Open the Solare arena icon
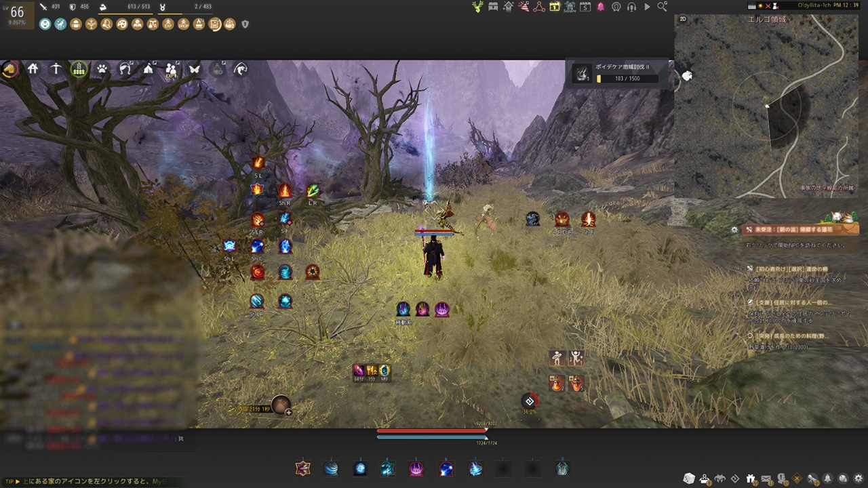The width and height of the screenshot is (868, 488). pyautogui.click(x=570, y=7)
